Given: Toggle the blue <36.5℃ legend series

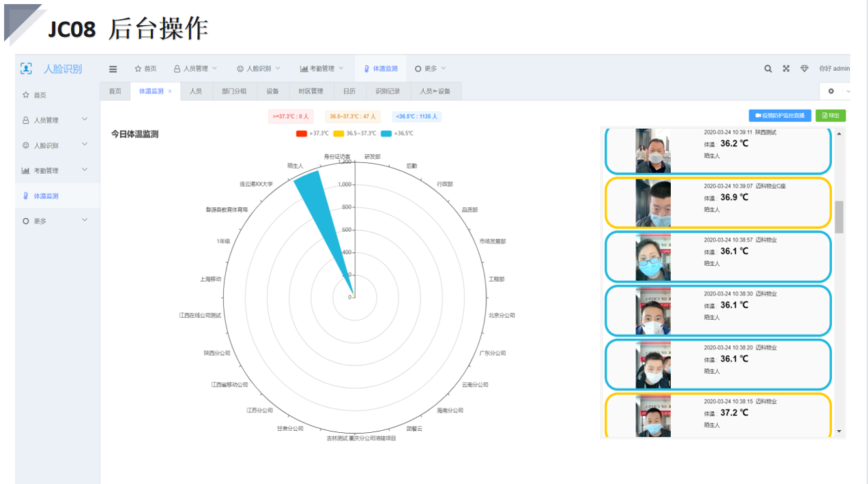Looking at the screenshot, I should [386, 134].
